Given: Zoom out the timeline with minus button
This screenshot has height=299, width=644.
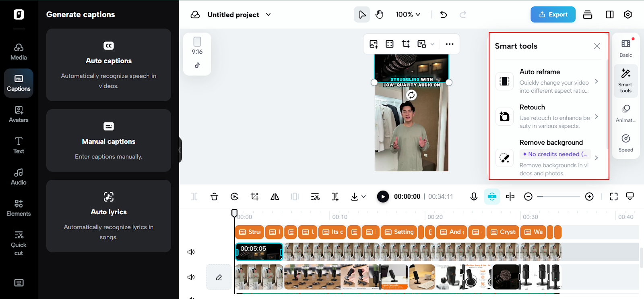Looking at the screenshot, I should (x=528, y=197).
